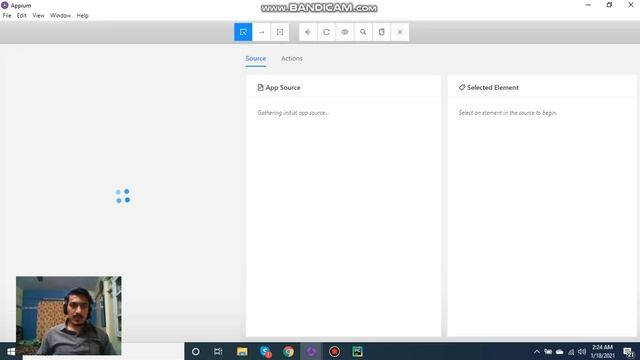This screenshot has height=360, width=640.
Task: Open the notification center
Action: click(628, 351)
